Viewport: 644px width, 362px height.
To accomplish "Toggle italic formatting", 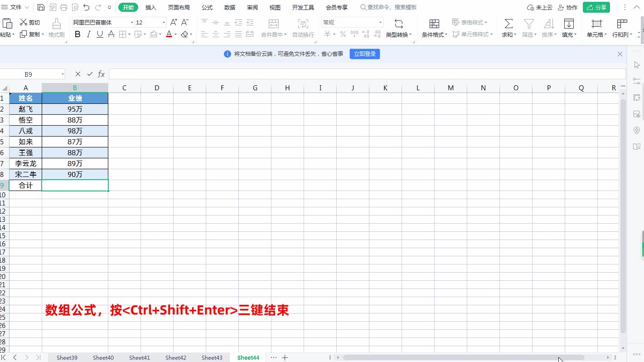I will [88, 34].
